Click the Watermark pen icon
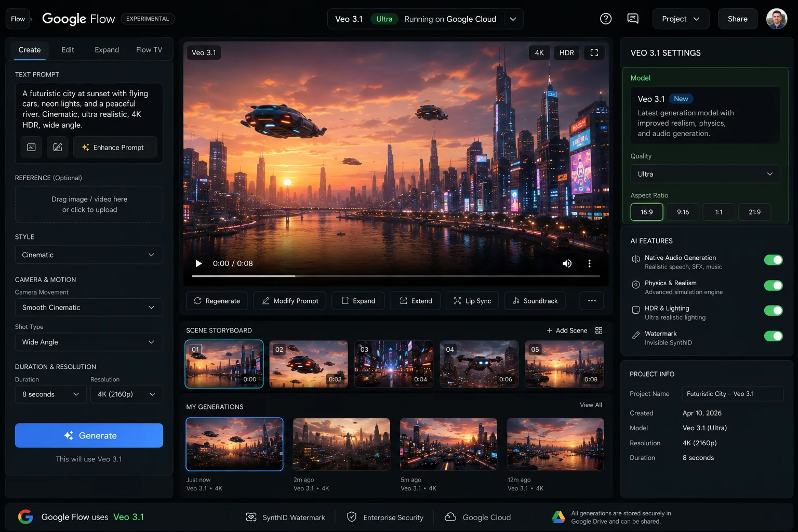This screenshot has height=532, width=798. 636,335
